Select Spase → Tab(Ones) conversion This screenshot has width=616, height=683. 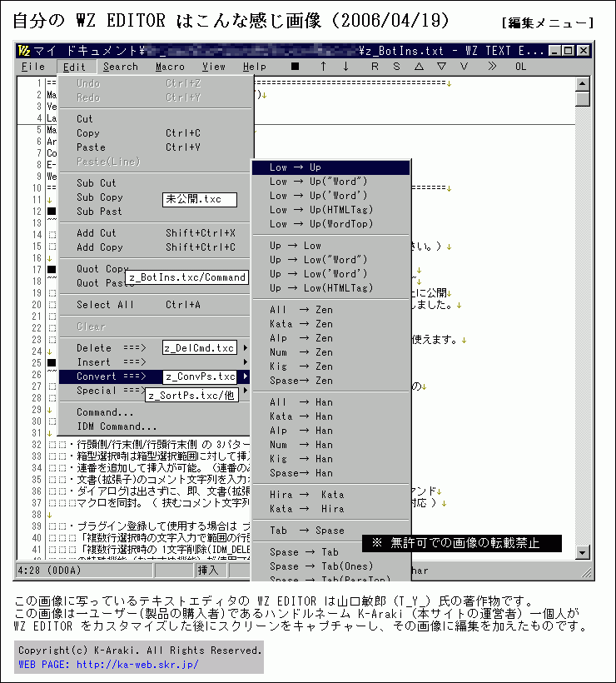click(330, 566)
